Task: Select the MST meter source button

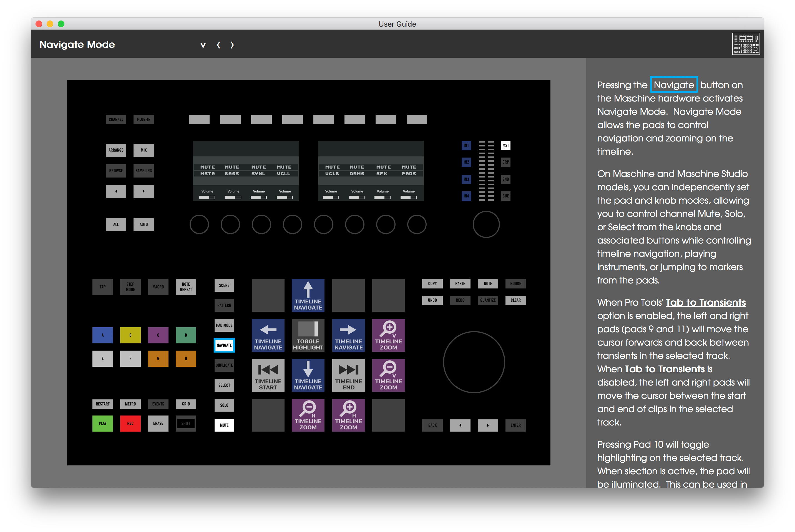Action: [x=506, y=146]
